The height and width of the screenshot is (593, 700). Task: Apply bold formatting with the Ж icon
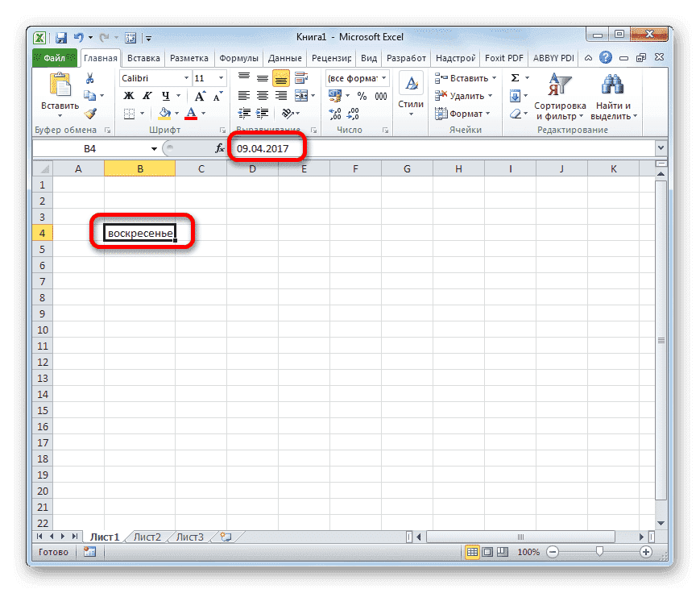(x=127, y=96)
